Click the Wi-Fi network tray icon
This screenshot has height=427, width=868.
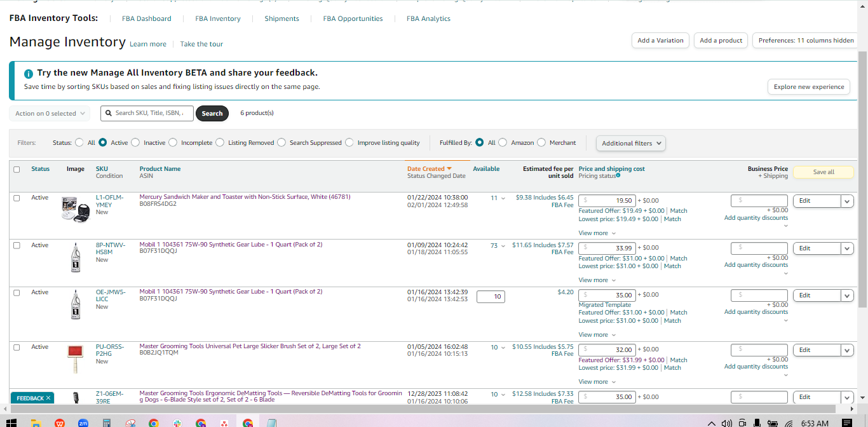(789, 423)
